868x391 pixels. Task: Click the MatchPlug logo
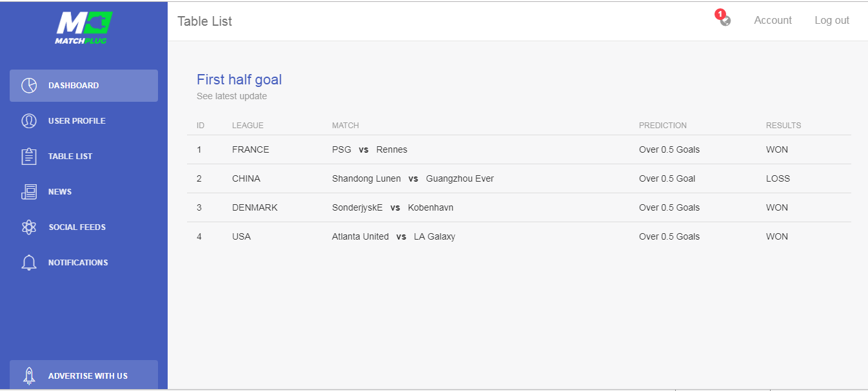[84, 28]
